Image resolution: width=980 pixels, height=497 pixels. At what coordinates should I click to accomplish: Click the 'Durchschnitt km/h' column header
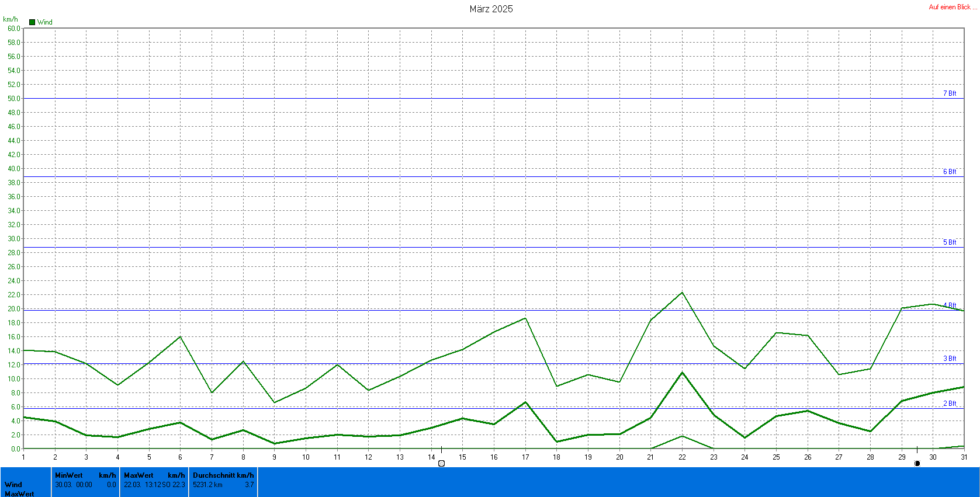(x=223, y=475)
